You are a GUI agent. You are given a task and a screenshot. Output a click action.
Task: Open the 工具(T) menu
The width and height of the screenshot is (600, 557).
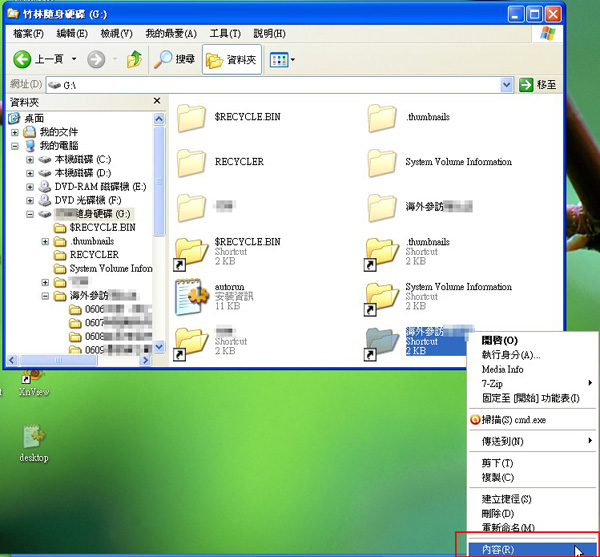click(x=225, y=34)
